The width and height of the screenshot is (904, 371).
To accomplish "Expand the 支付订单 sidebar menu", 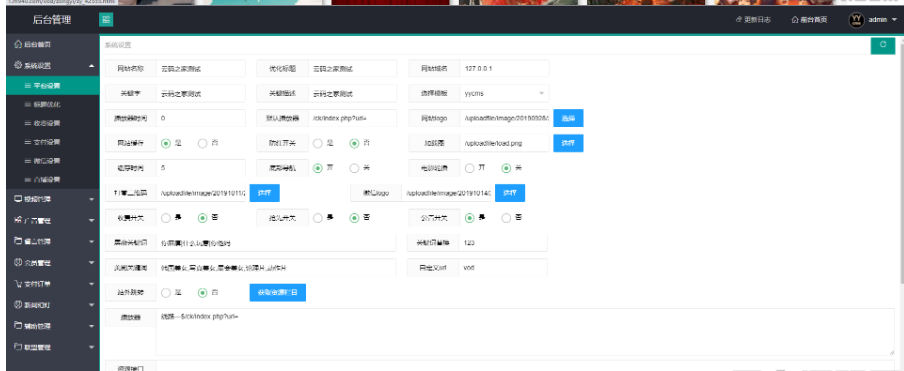I will click(52, 283).
